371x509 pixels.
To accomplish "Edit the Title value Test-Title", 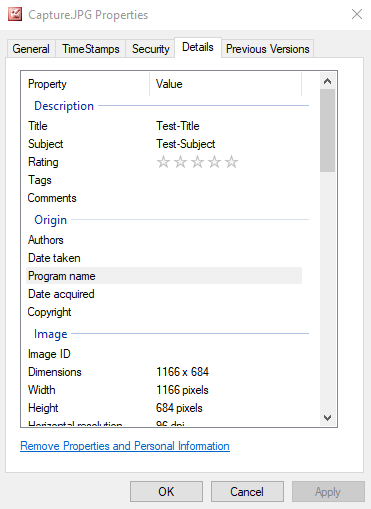I will click(178, 126).
